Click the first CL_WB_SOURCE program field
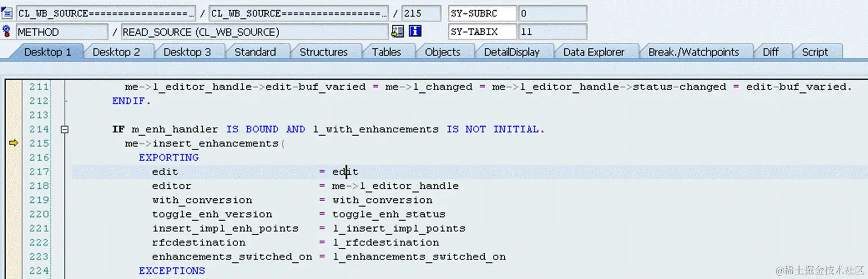 (106, 13)
